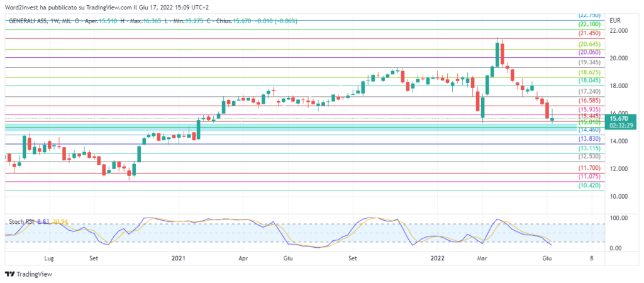Click the 10.420 green level label

[589, 186]
